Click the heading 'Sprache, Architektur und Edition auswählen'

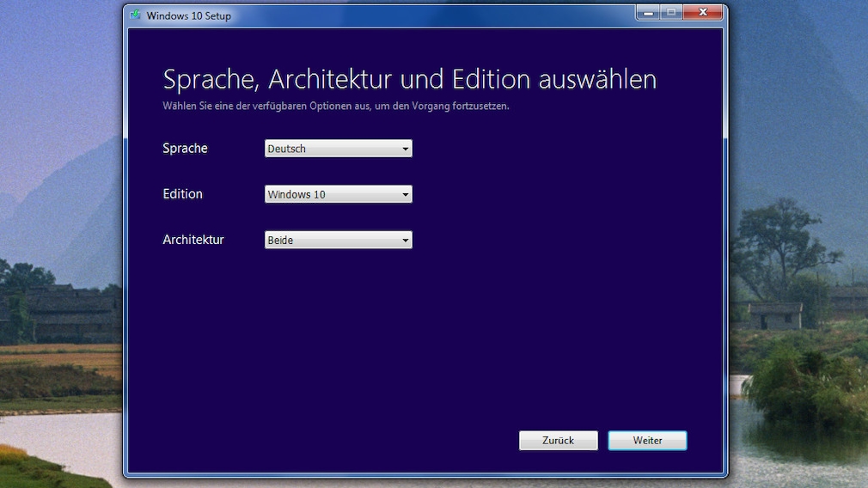(409, 80)
